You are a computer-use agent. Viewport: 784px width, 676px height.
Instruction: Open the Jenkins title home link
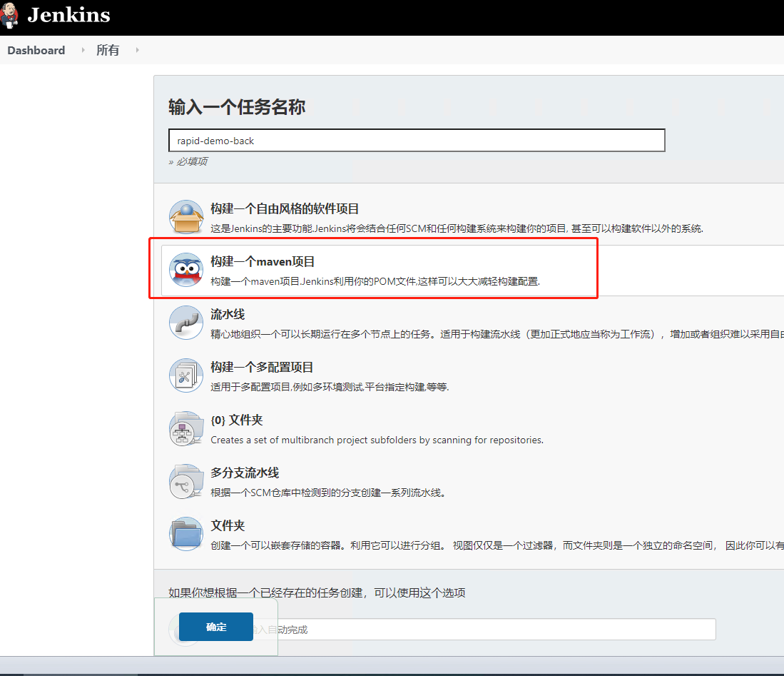(68, 15)
